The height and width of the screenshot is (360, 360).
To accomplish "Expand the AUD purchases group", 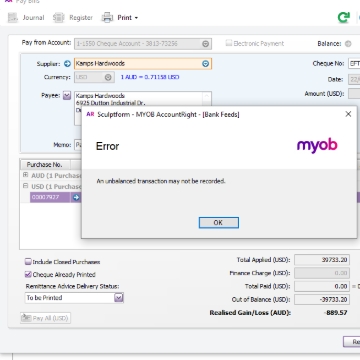I will pyautogui.click(x=25, y=175).
